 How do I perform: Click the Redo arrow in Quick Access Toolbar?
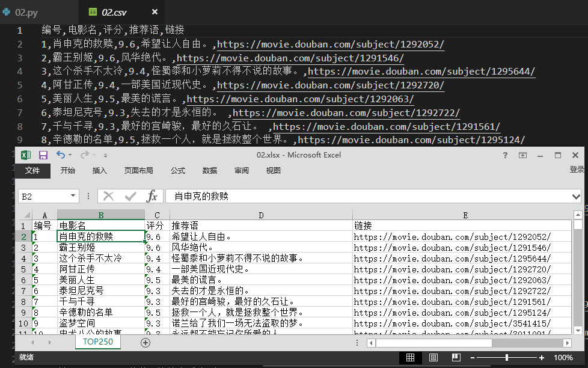(x=85, y=155)
